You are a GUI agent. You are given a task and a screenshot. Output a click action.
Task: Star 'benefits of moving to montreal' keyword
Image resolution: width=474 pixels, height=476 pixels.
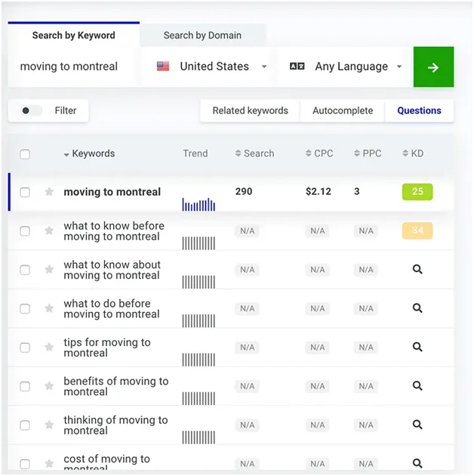(49, 386)
